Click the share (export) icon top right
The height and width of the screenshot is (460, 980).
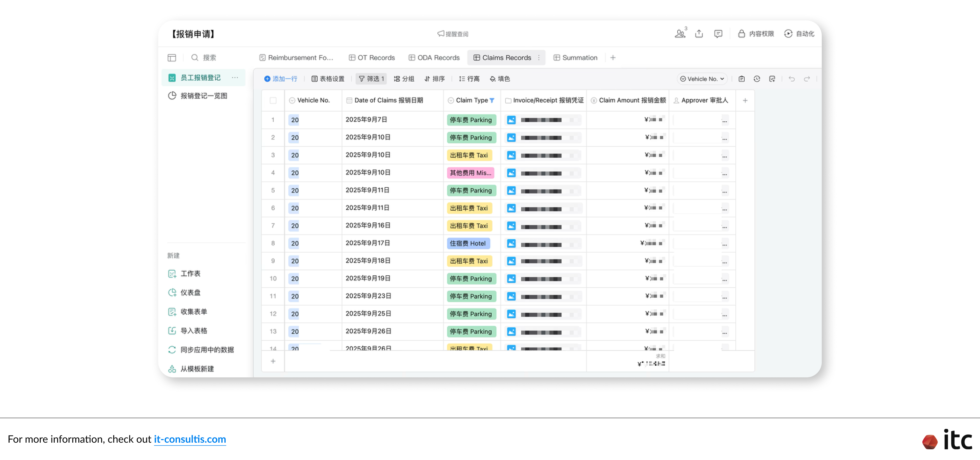699,33
